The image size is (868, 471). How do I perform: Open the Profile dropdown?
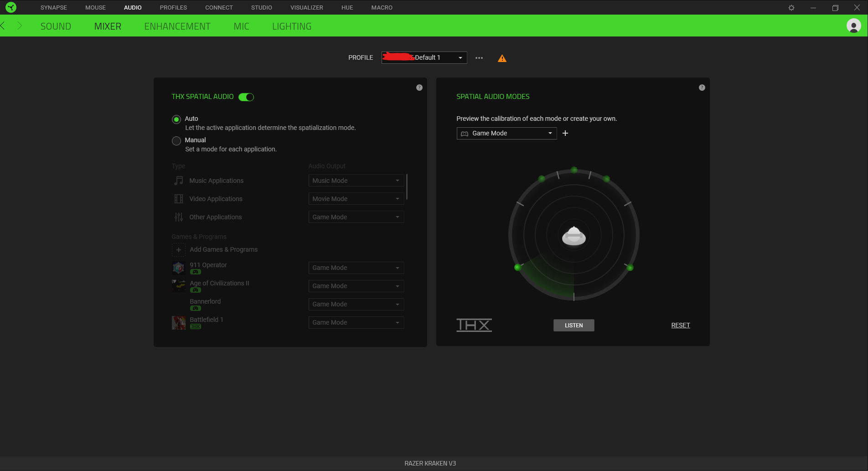[x=424, y=57]
